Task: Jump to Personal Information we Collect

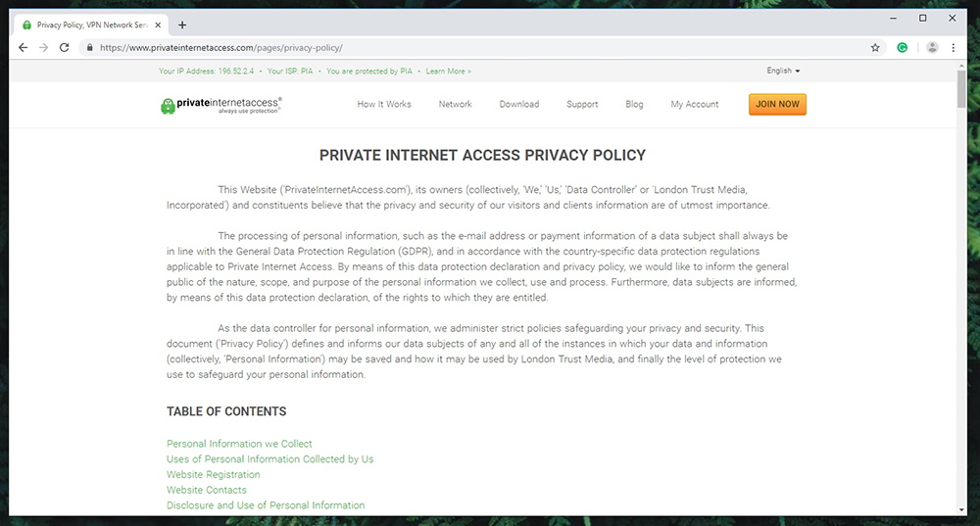Action: (239, 444)
